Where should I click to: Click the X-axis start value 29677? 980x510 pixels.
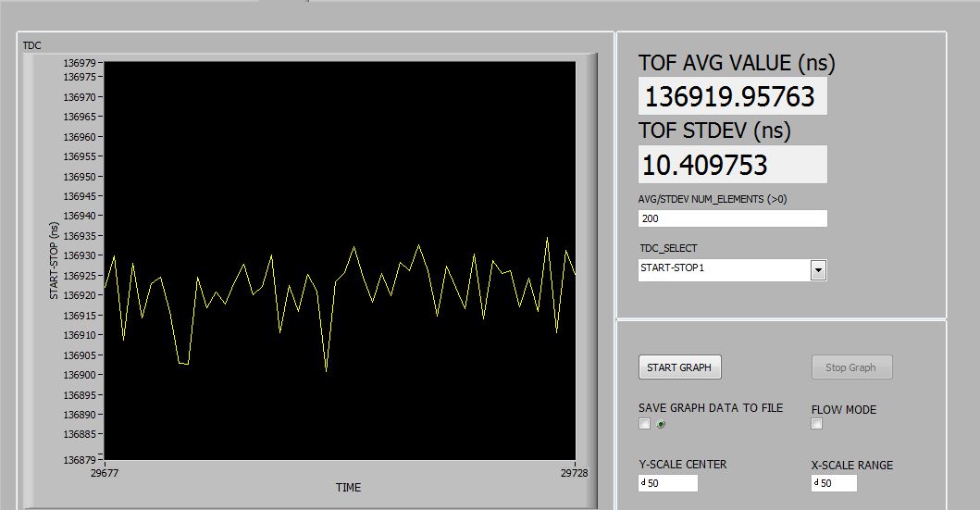105,473
